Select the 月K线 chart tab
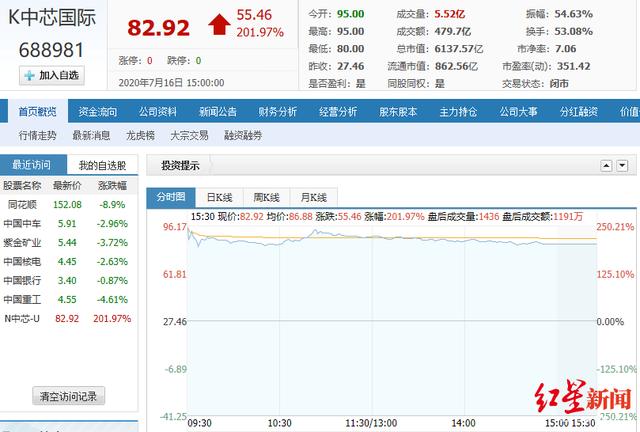This screenshot has width=640, height=432. coord(313,198)
